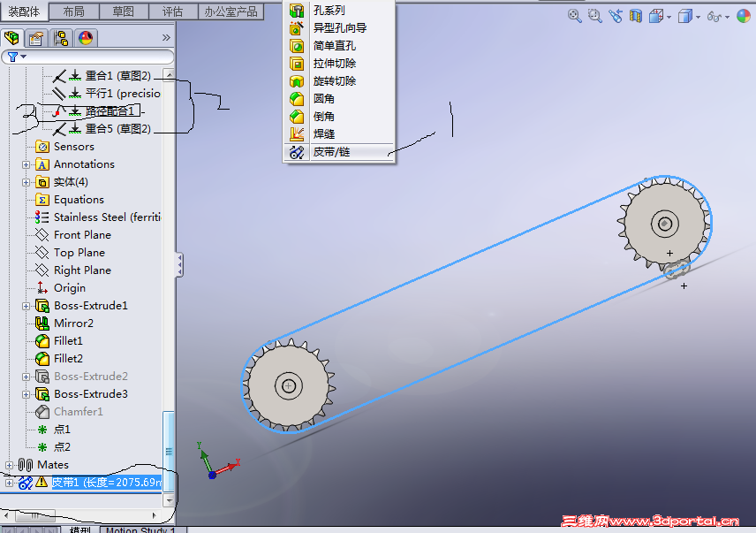
Task: Click the Previous View icon
Action: 616,16
